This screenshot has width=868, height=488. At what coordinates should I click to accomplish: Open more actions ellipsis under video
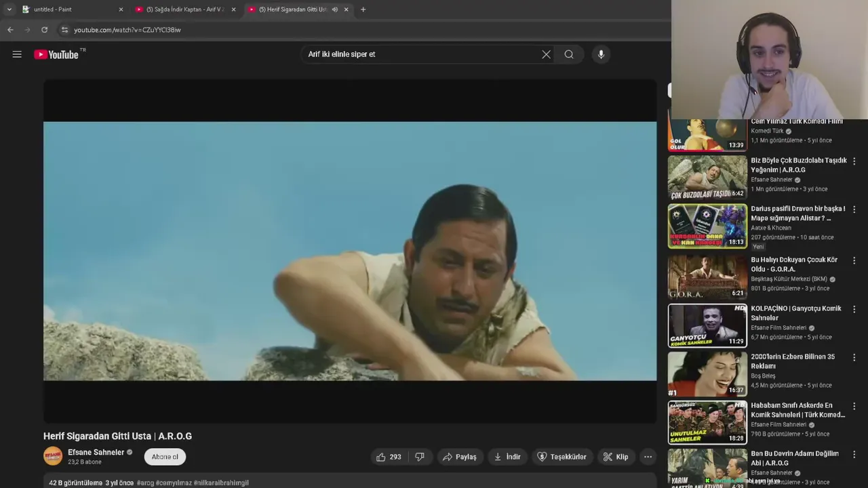[x=648, y=457]
